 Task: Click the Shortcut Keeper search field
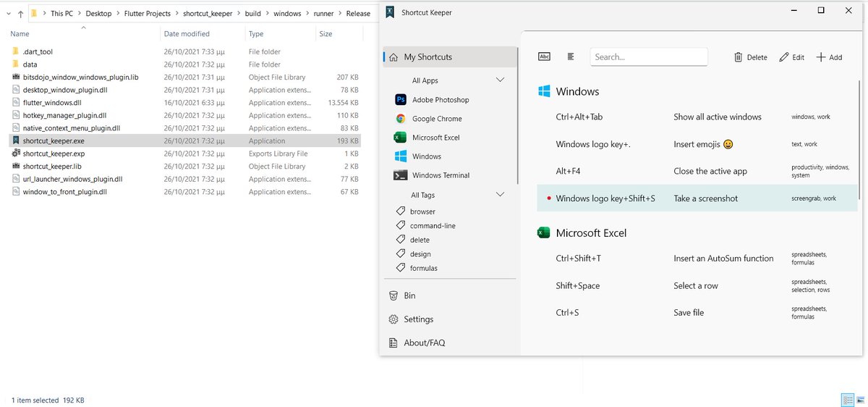click(x=649, y=56)
